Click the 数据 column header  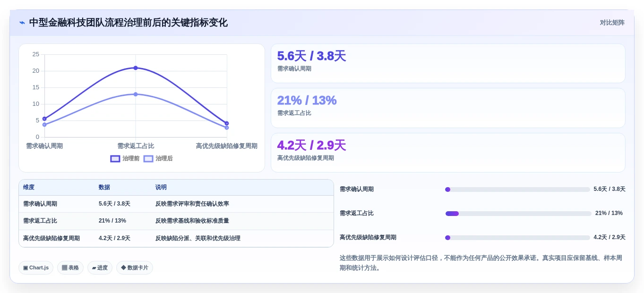104,188
